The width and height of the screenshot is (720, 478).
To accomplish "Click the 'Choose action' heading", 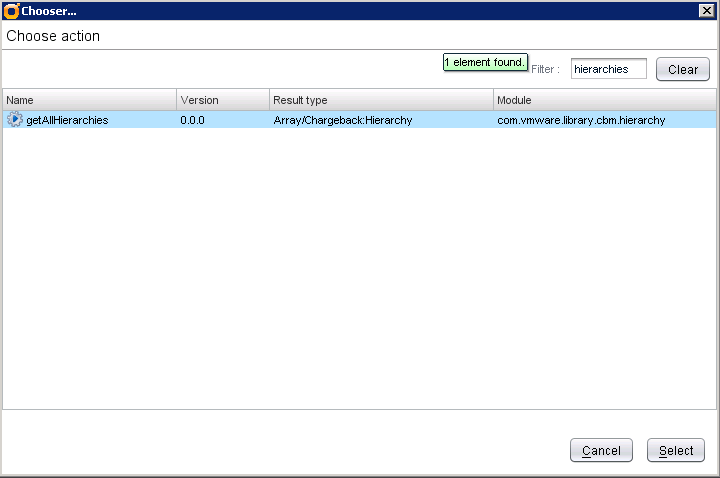I will [x=53, y=36].
